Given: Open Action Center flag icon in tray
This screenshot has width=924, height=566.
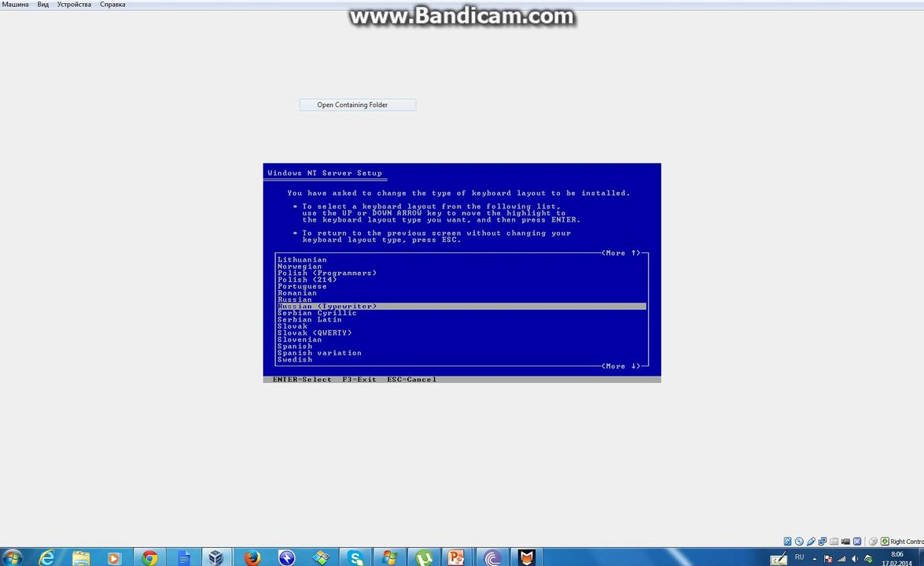Looking at the screenshot, I should (828, 558).
